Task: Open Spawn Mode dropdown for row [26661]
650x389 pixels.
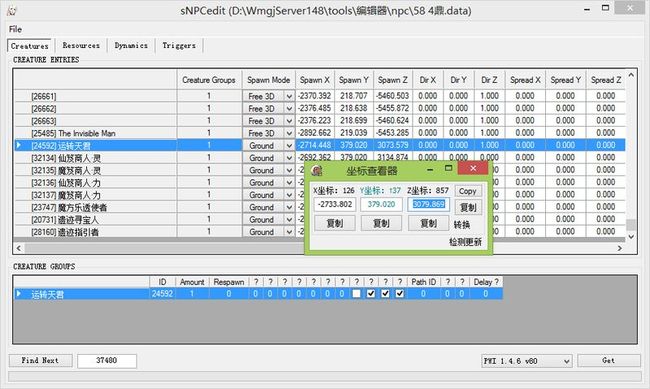Action: 289,96
